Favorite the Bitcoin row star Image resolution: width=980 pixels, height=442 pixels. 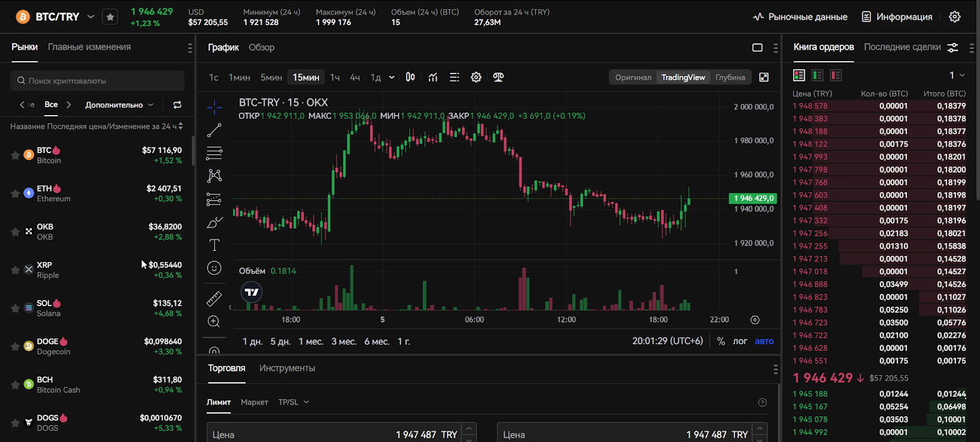point(15,155)
